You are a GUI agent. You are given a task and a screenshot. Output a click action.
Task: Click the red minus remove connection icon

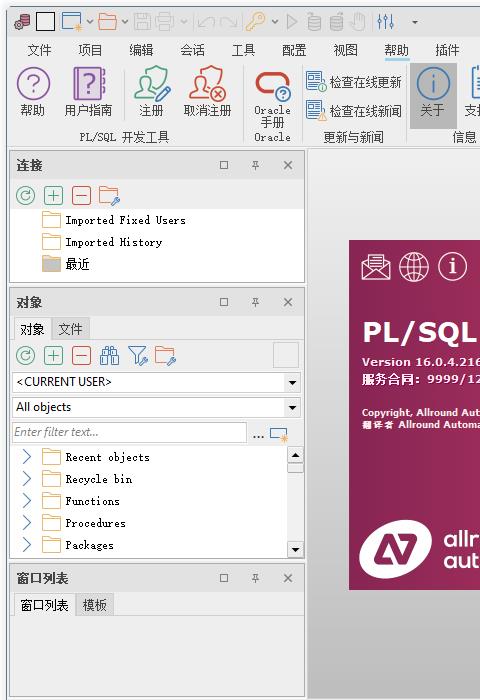[x=81, y=196]
